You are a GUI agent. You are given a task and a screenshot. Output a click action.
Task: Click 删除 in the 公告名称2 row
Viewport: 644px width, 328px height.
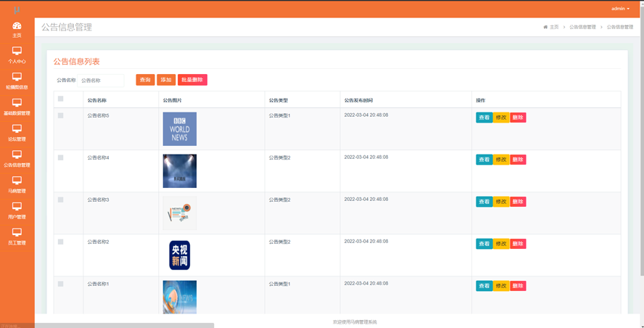[518, 244]
